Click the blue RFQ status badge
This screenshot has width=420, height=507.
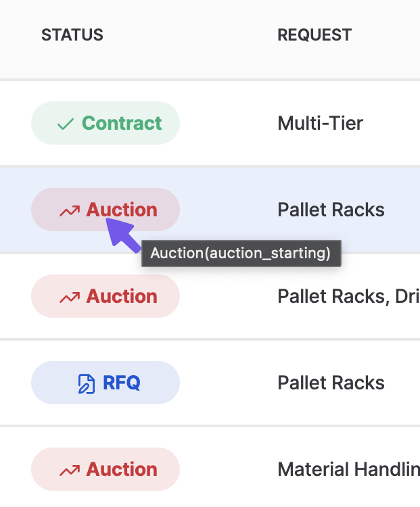(x=106, y=383)
